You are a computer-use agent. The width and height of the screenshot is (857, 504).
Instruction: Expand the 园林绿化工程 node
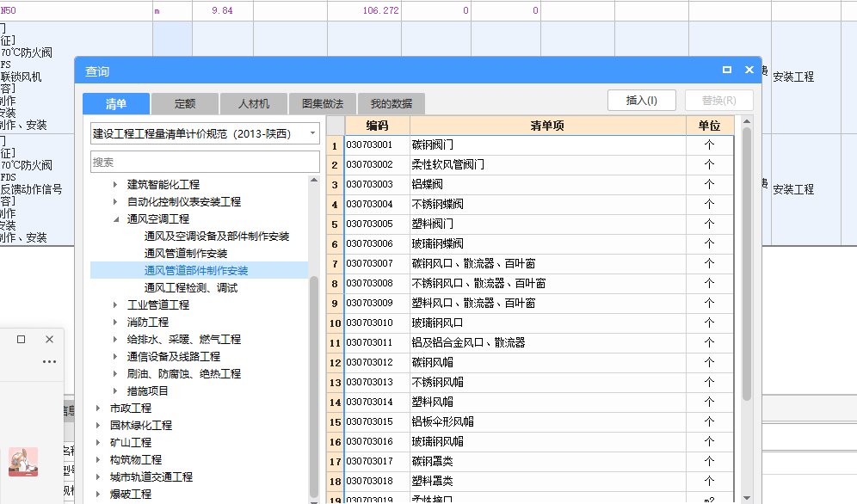point(98,426)
